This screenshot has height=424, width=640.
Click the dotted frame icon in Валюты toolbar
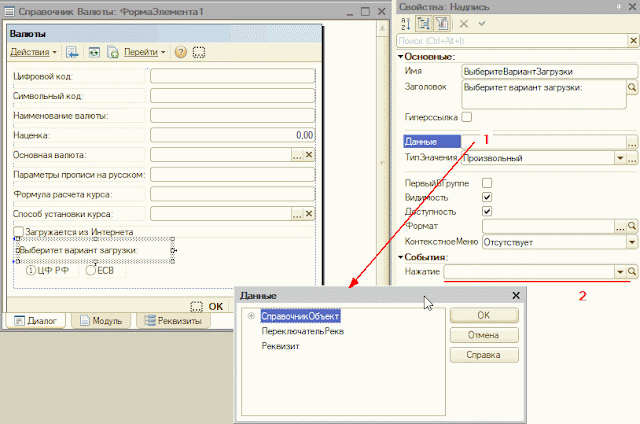(199, 52)
